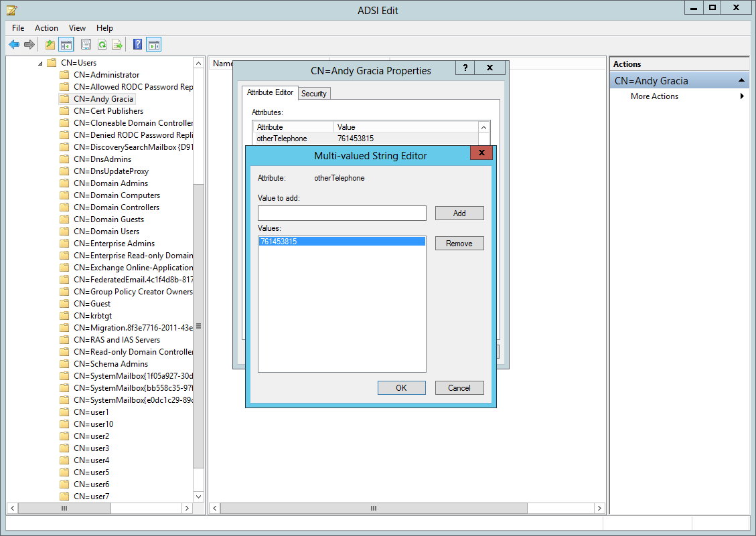Click the Forward arrow toolbar icon

pos(29,45)
